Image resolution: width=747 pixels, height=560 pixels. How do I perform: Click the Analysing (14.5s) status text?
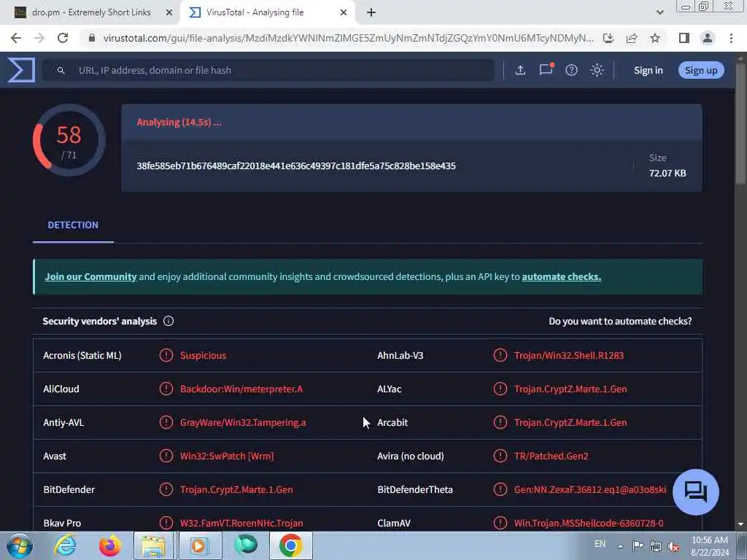(179, 122)
